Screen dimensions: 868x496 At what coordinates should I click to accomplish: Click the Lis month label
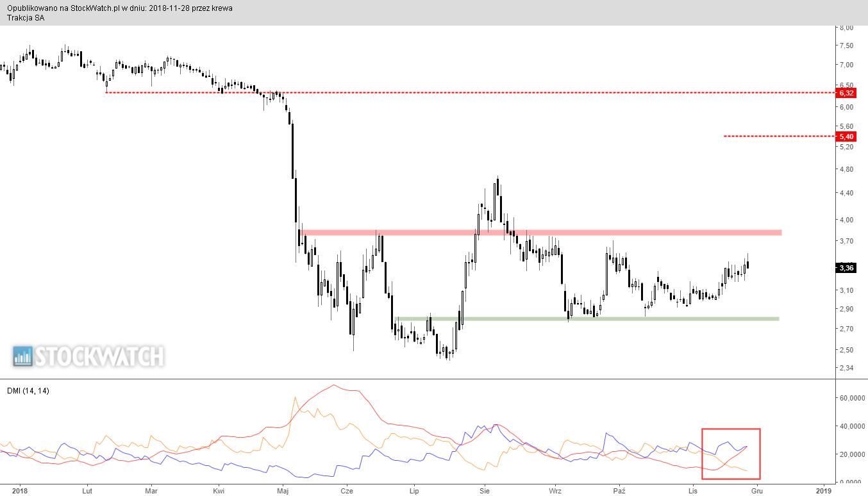[x=693, y=491]
